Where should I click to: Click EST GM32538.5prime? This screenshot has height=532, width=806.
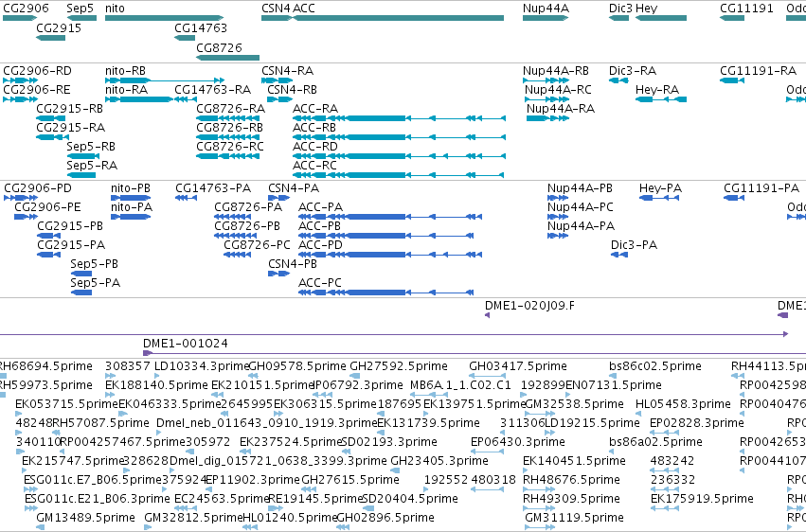(x=540, y=414)
